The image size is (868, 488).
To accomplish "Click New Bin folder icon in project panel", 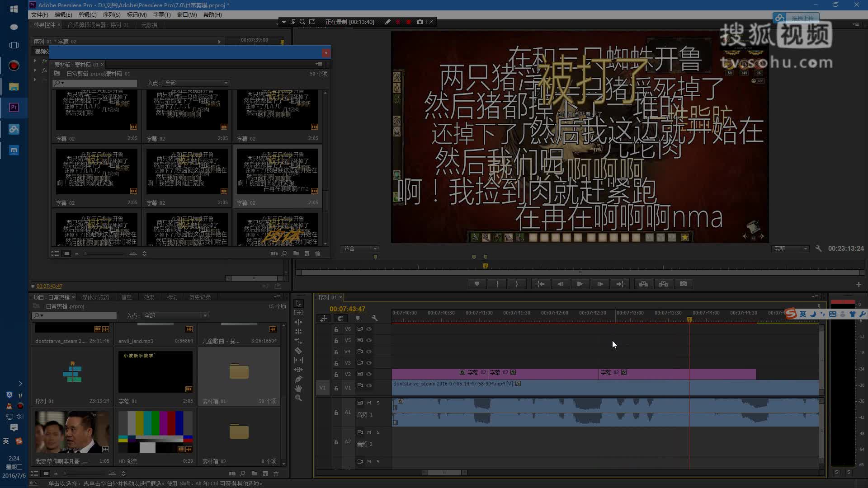I will tap(255, 474).
